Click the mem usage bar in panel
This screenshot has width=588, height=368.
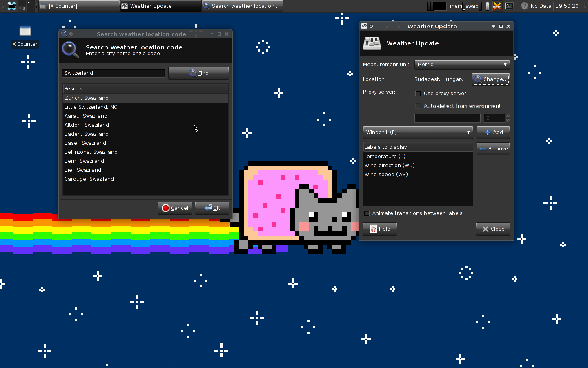click(x=464, y=6)
